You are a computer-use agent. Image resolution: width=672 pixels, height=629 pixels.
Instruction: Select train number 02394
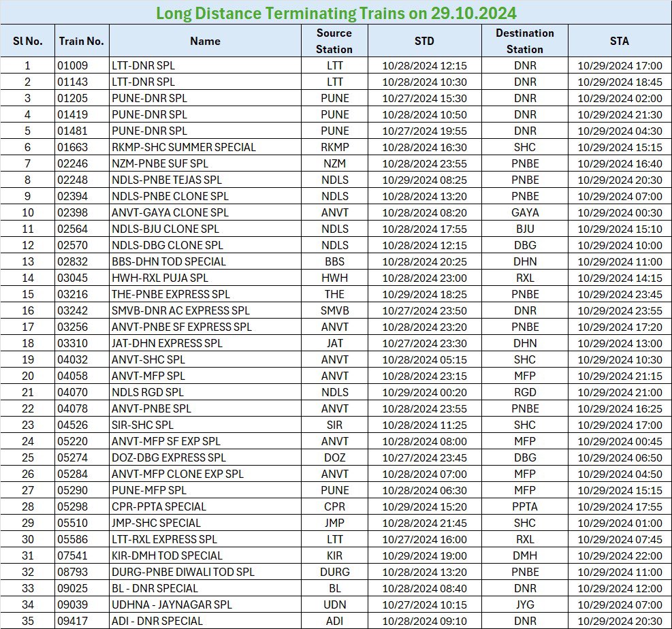coord(72,196)
